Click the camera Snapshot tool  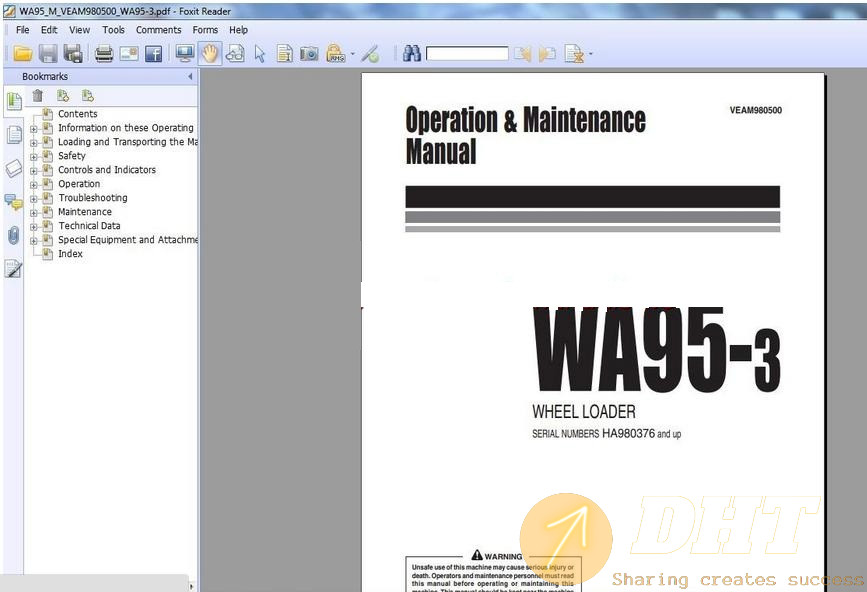(x=310, y=54)
